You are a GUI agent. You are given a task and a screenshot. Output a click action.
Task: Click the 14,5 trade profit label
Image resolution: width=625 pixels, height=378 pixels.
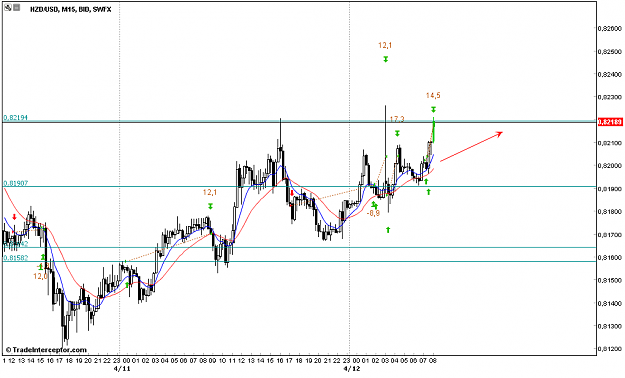coord(433,95)
